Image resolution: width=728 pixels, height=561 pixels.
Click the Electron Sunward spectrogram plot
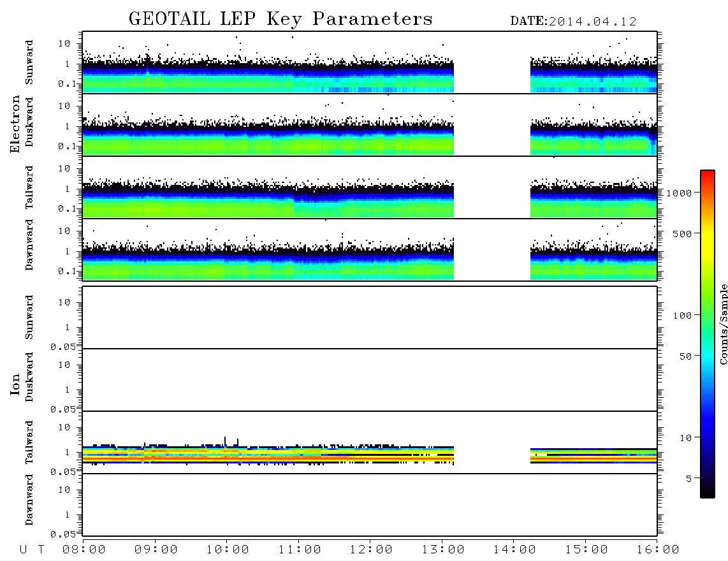(370, 62)
